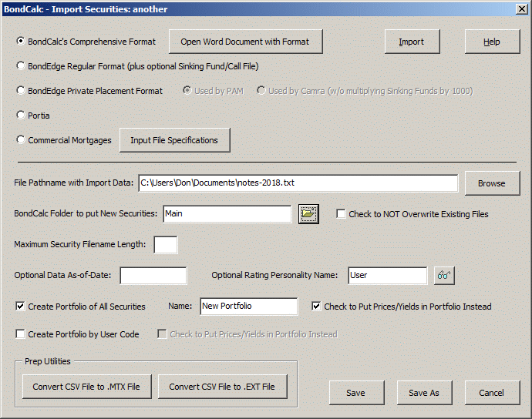Click Convert CSV File to .MTX File
The height and width of the screenshot is (419, 532).
86,387
